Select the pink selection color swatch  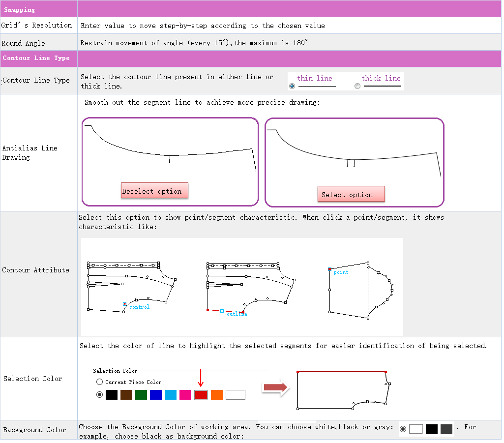pyautogui.click(x=185, y=394)
